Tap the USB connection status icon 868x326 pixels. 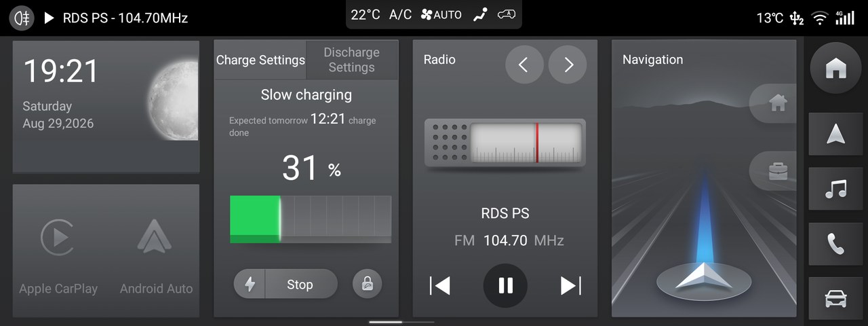tap(797, 18)
